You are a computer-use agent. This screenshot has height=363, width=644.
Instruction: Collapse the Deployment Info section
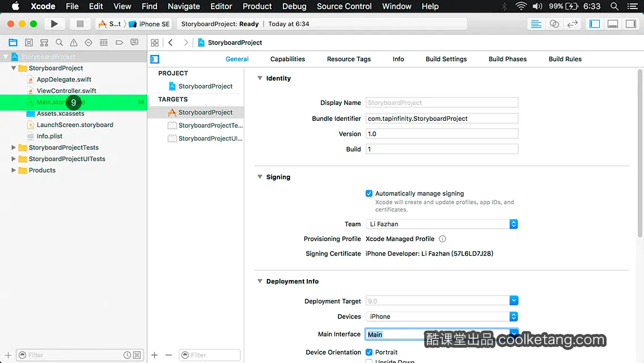click(x=260, y=281)
